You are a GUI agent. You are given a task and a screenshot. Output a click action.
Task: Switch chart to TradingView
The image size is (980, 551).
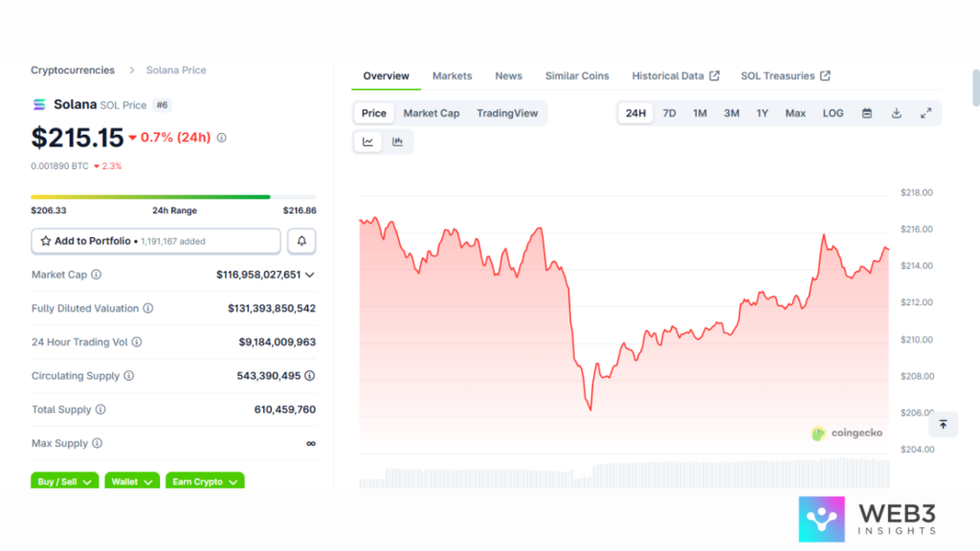(x=507, y=113)
